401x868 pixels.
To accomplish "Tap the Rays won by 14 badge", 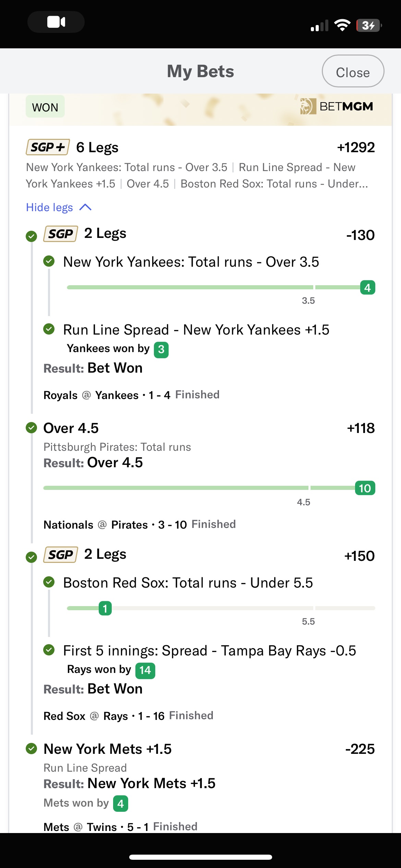I will [x=145, y=671].
